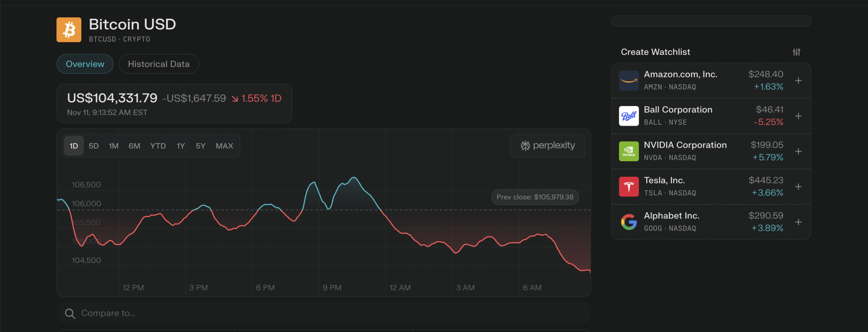Click the Tesla logo thumbnail
The image size is (868, 332).
(629, 187)
